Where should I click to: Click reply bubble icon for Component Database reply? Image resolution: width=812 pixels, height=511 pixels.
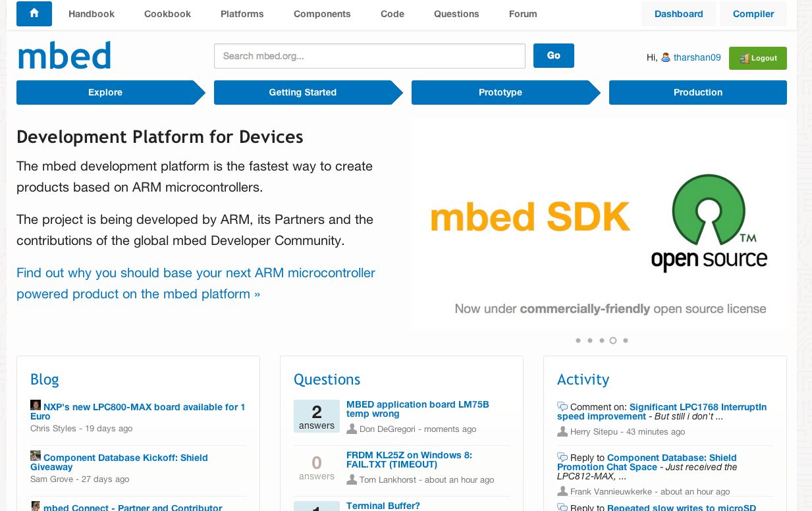pos(562,457)
